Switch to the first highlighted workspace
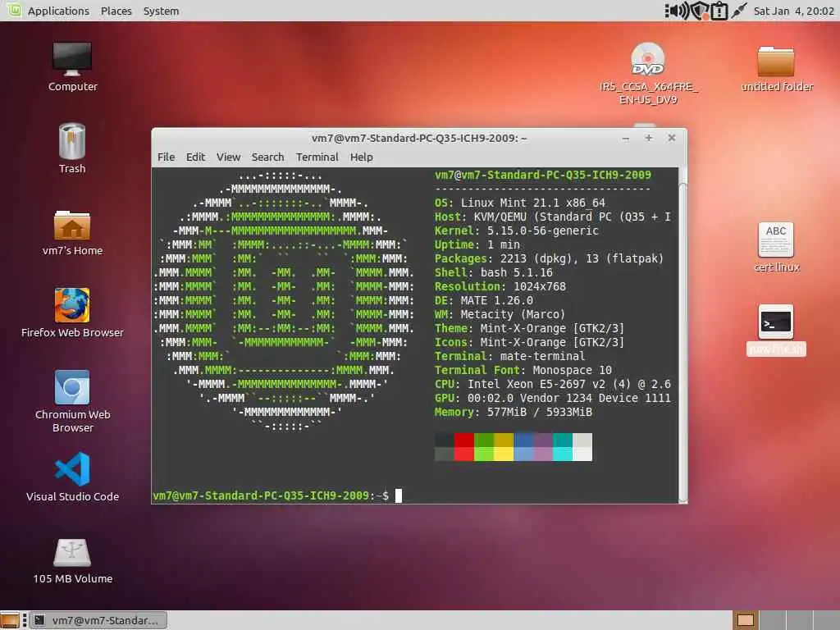The width and height of the screenshot is (840, 630). coord(746,620)
